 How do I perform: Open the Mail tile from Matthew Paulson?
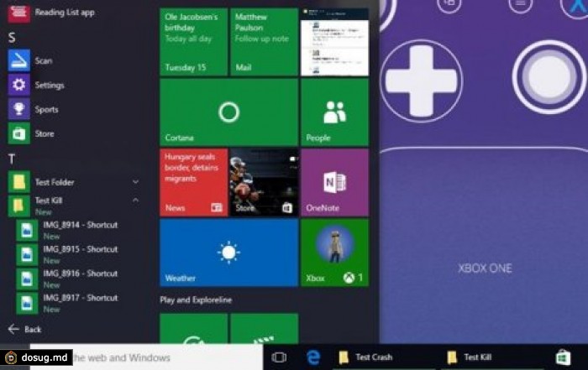(264, 42)
